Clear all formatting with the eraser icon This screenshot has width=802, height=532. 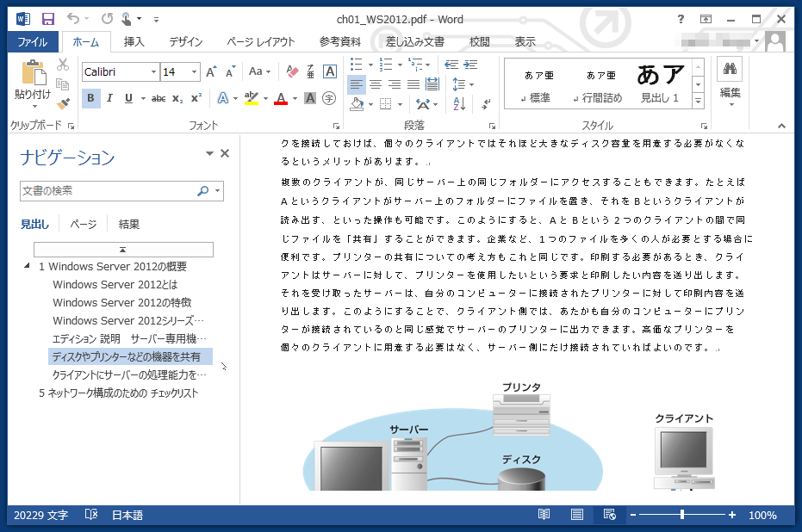pyautogui.click(x=292, y=71)
